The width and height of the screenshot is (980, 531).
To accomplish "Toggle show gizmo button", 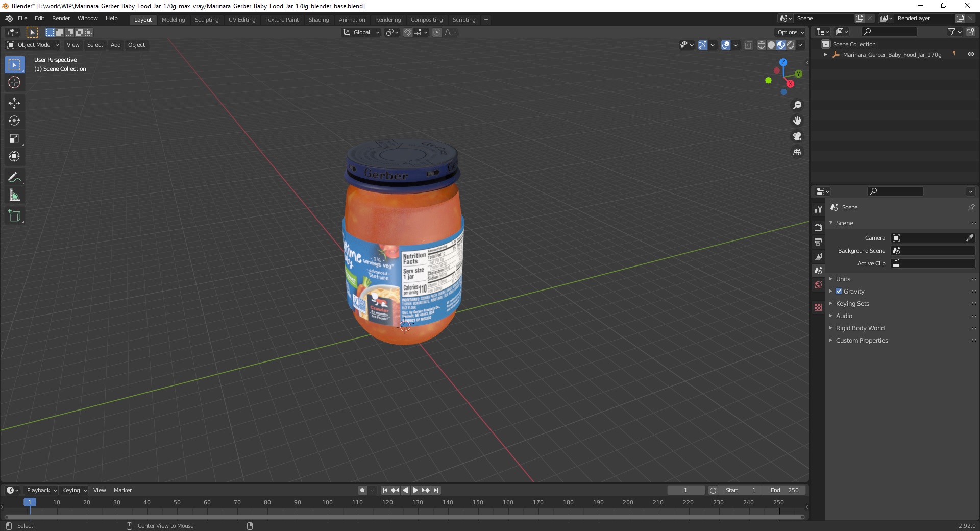I will [703, 45].
